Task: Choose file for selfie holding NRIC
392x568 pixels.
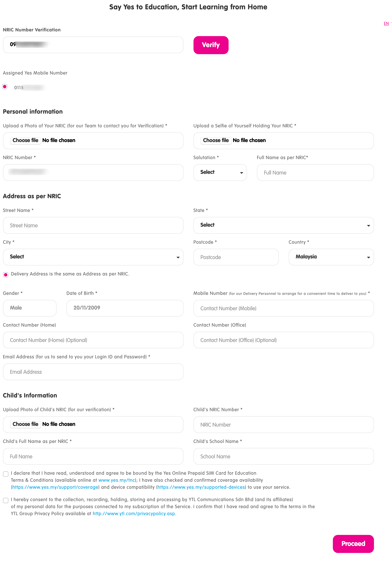Action: click(x=216, y=140)
